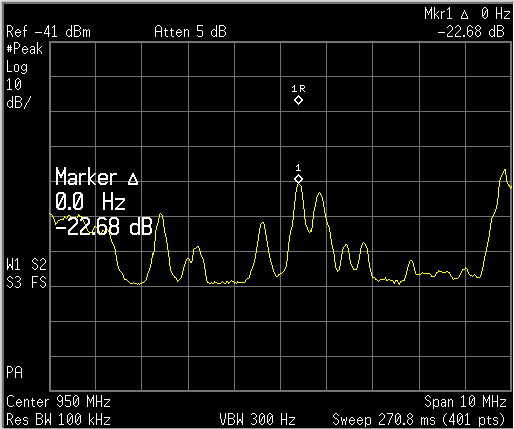Click the PA indicator label
This screenshot has width=514, height=429.
pos(14,372)
